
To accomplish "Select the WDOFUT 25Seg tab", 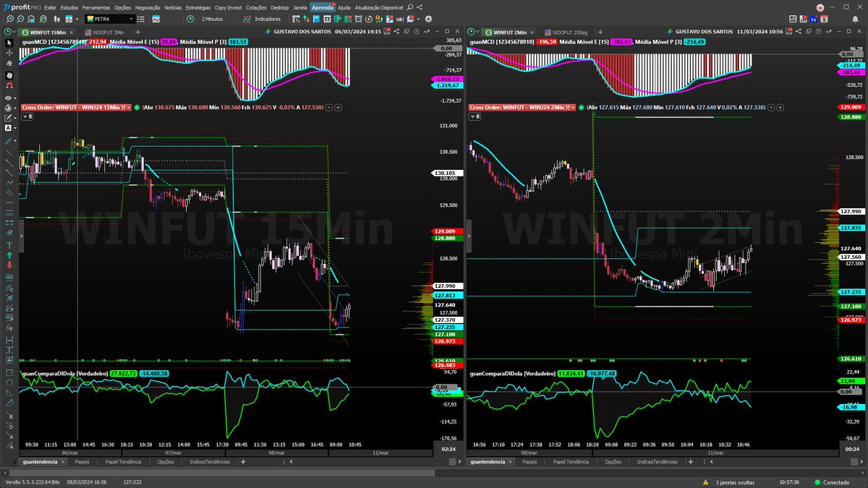I will point(568,32).
